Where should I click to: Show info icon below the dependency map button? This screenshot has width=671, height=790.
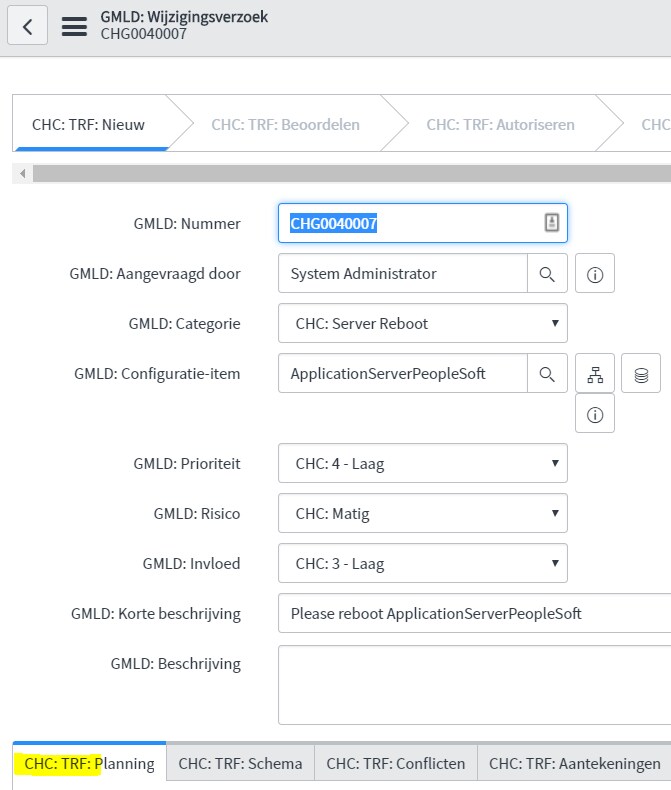(x=595, y=414)
